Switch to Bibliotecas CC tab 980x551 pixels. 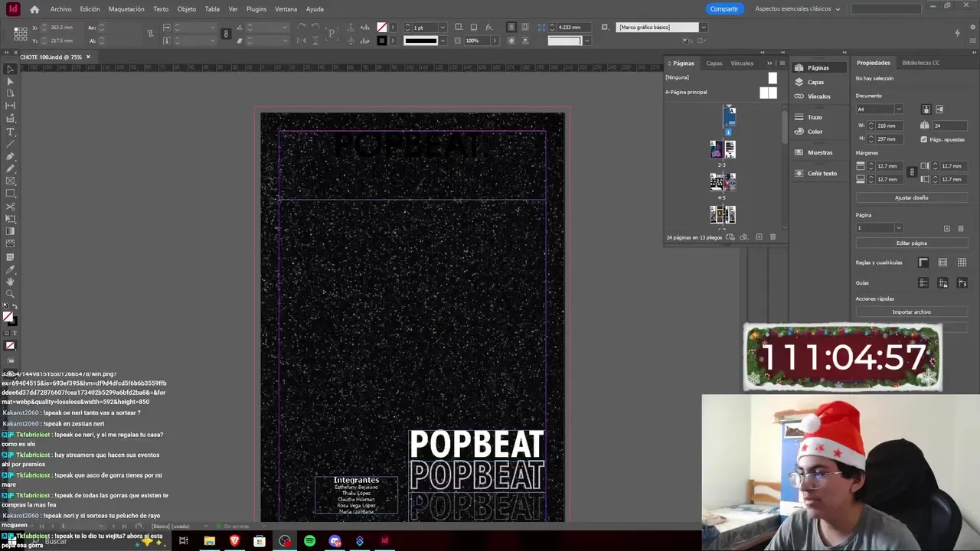(920, 63)
